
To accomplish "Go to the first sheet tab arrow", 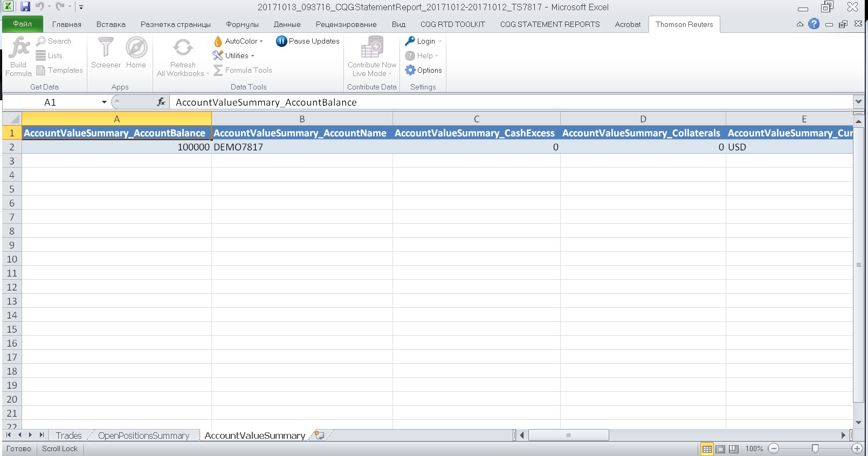I will [9, 435].
